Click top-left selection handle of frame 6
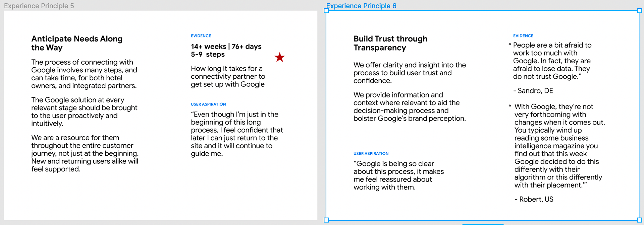644x225 pixels. point(326,11)
